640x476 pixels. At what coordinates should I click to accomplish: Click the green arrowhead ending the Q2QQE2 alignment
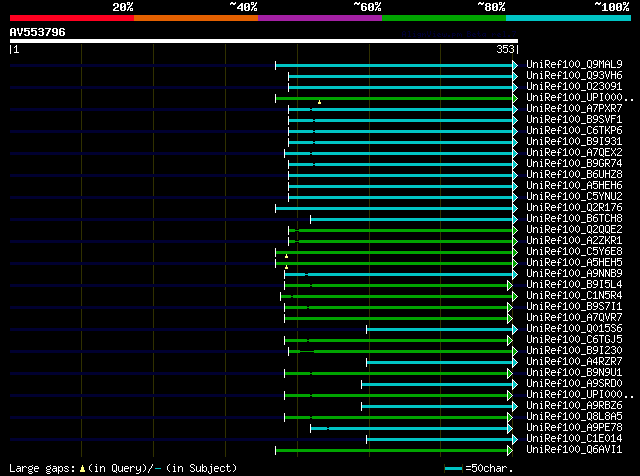tap(515, 231)
